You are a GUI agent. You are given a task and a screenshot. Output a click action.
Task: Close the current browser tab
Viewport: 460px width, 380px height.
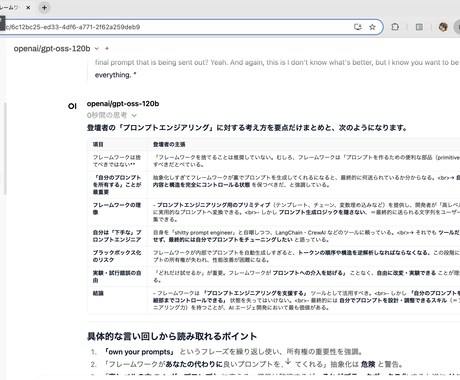[28, 7]
